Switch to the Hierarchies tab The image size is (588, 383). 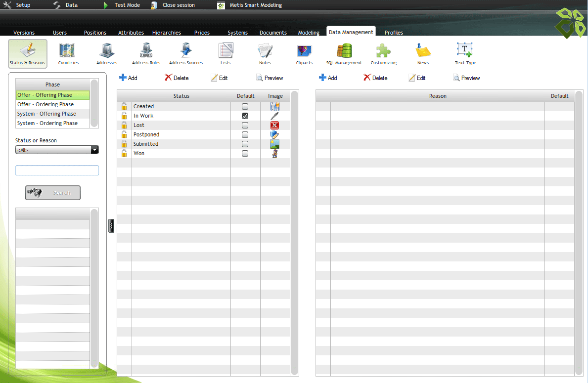point(166,33)
